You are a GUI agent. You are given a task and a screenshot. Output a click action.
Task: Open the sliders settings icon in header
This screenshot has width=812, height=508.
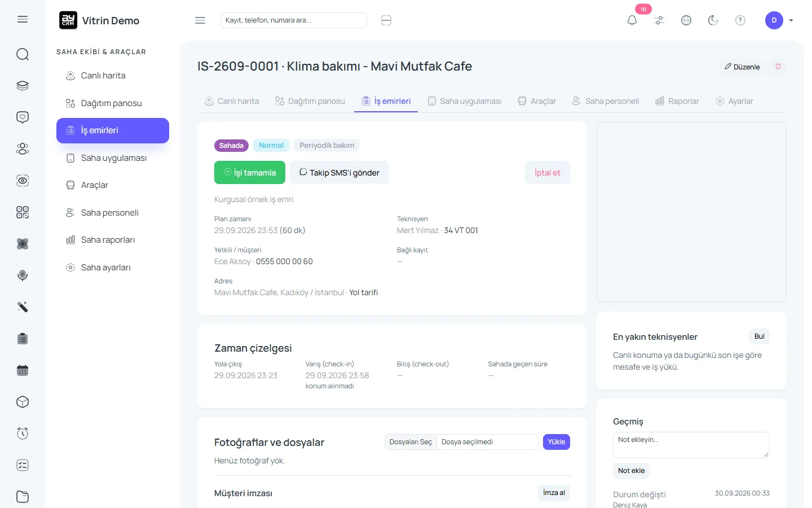(x=659, y=20)
